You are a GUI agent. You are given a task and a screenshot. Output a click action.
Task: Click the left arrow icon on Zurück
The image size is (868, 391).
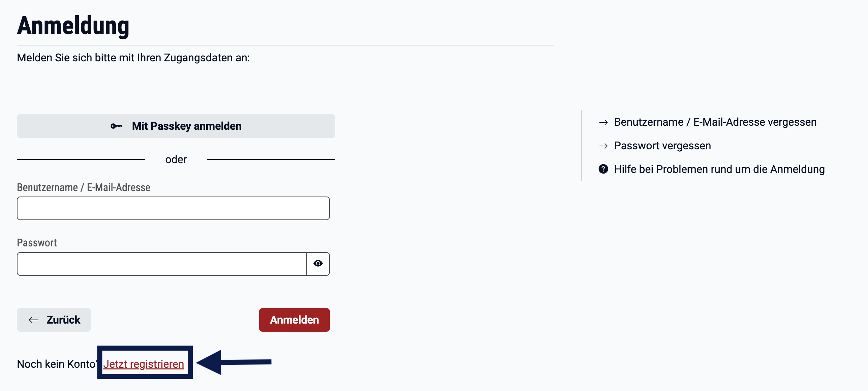click(34, 320)
